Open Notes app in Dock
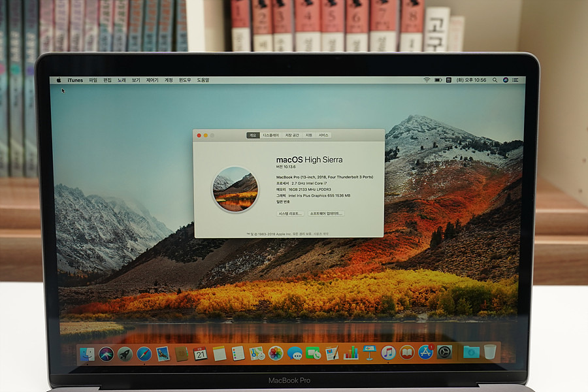The width and height of the screenshot is (588, 392). point(220,353)
